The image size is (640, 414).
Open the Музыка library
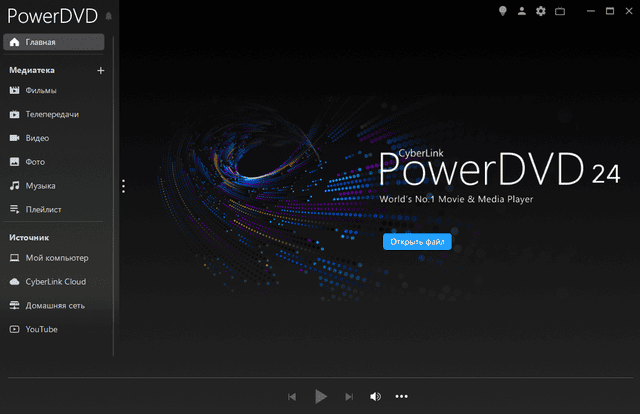tap(40, 186)
